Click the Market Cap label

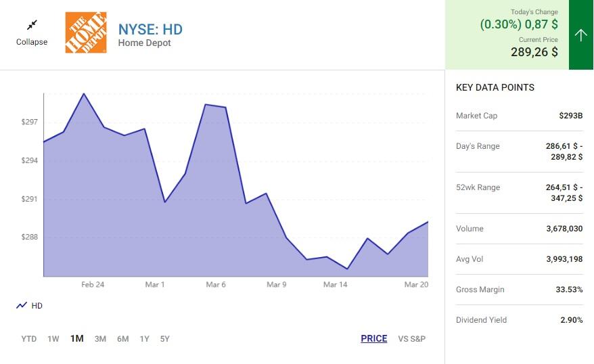coord(476,116)
